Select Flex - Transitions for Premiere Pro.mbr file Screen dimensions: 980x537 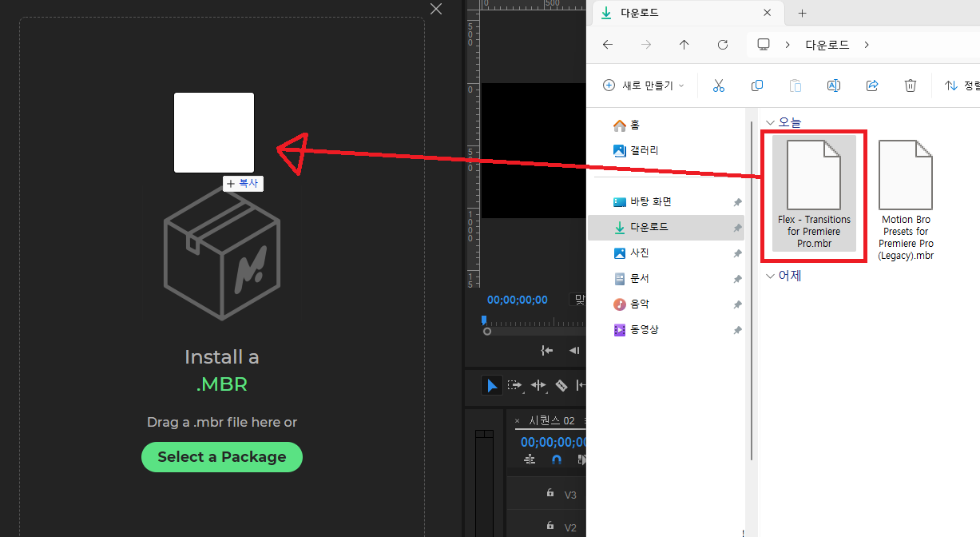point(814,193)
